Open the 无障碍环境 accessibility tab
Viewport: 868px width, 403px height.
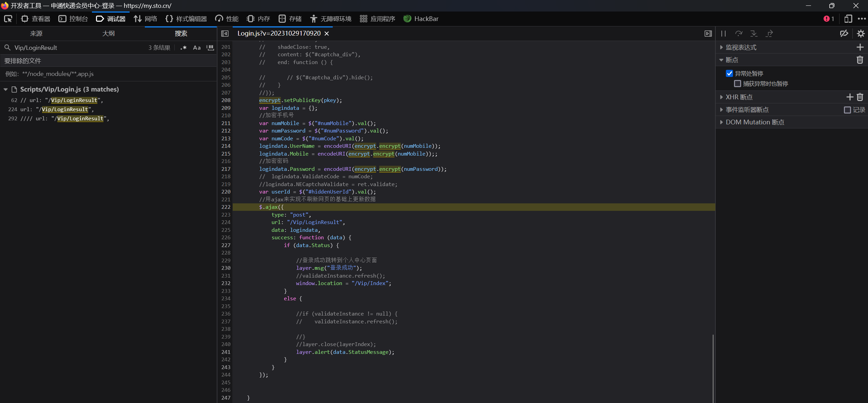[x=330, y=19]
